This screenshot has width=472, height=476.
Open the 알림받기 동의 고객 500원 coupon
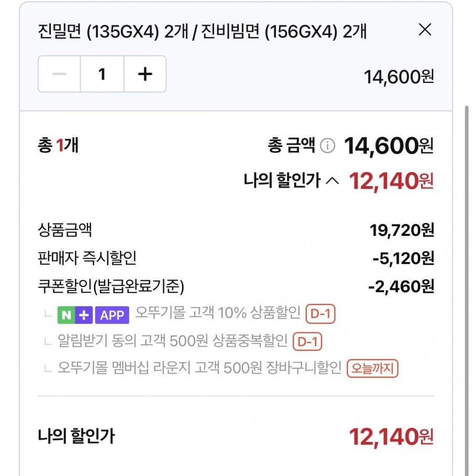(173, 342)
